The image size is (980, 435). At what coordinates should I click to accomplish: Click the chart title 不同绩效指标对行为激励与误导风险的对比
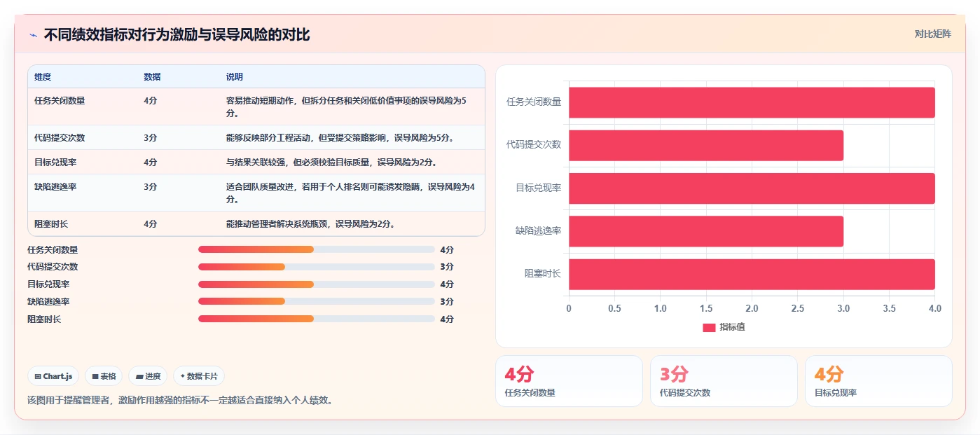177,35
